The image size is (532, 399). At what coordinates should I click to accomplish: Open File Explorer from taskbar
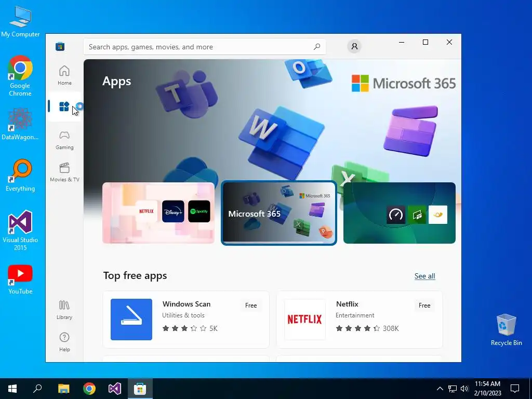(x=63, y=389)
